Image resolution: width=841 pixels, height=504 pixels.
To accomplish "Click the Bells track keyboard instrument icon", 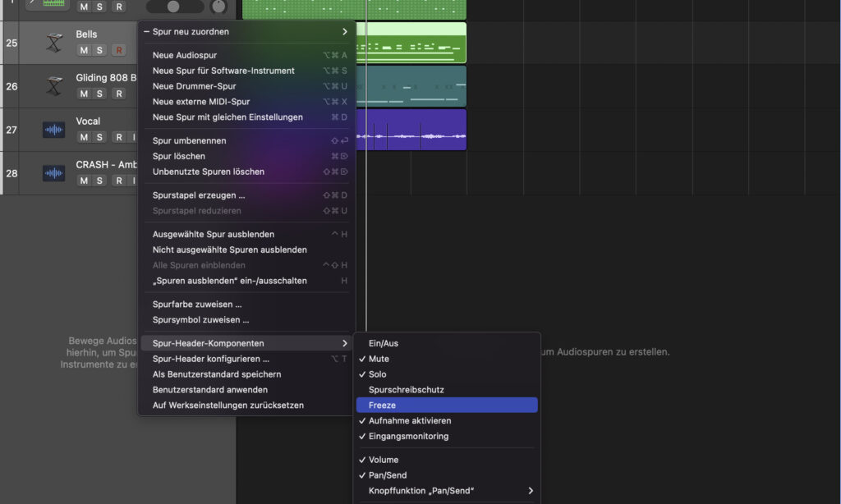I will point(54,43).
